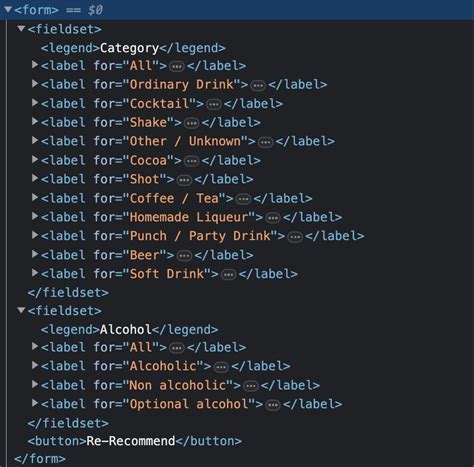This screenshot has width=474, height=467.
Task: Select the Re-Recommend button element line
Action: 135,441
